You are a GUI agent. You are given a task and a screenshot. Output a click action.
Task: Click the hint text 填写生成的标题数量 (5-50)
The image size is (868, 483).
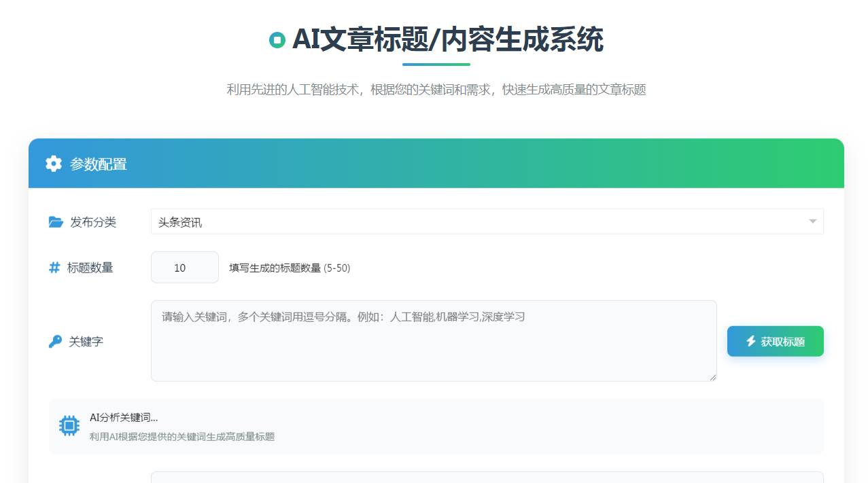290,268
